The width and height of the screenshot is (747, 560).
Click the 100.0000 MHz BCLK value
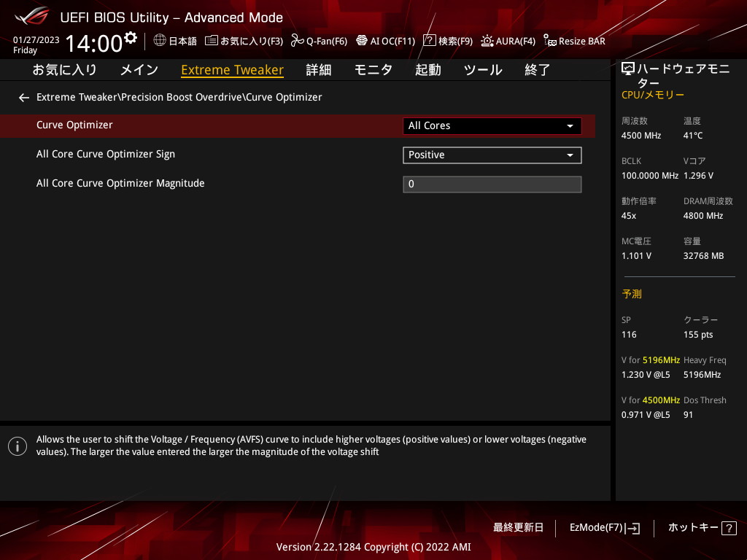coord(650,176)
